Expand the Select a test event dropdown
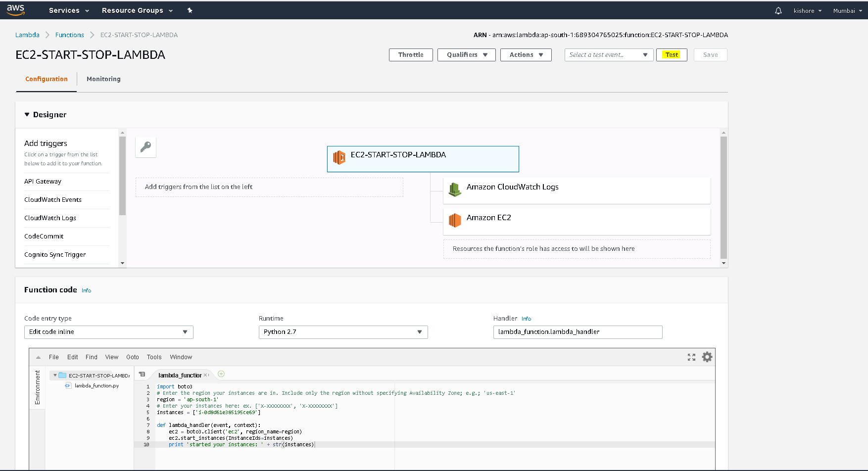Viewport: 868px width, 471px height. coord(608,55)
